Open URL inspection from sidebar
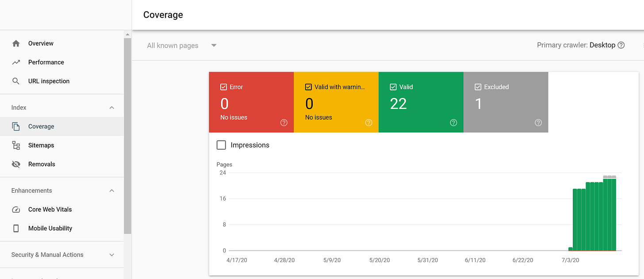 [x=62, y=81]
